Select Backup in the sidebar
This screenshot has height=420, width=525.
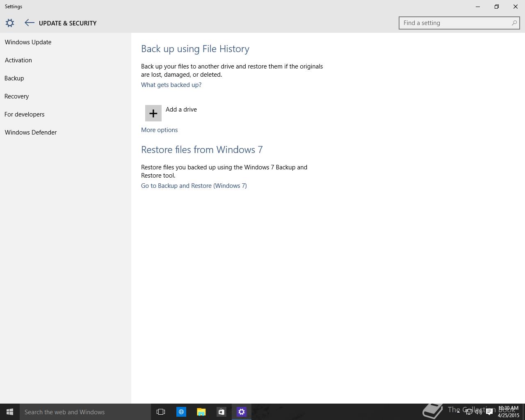pyautogui.click(x=14, y=78)
